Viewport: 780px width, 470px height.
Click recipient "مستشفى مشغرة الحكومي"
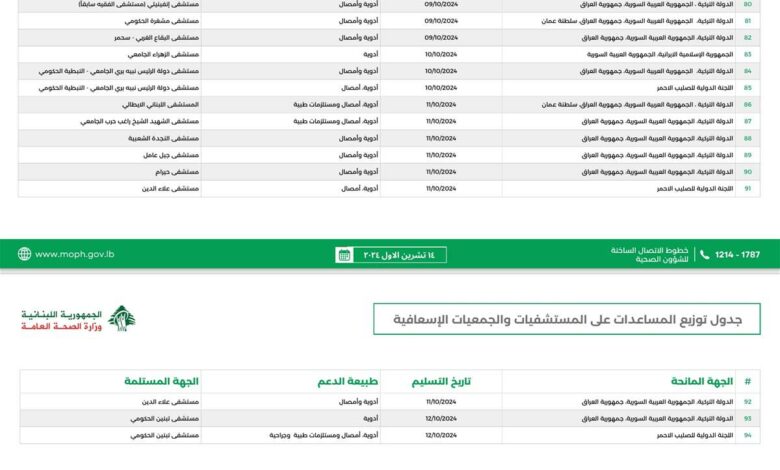[x=162, y=21]
